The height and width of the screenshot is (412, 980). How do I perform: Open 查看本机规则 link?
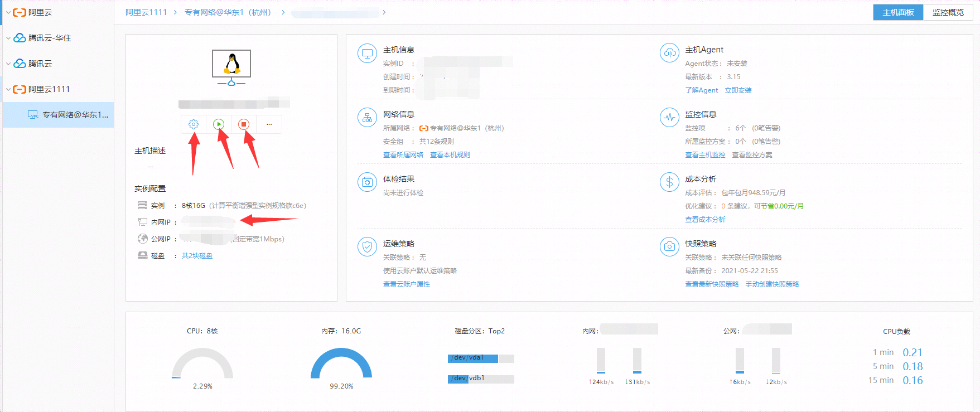tap(450, 155)
